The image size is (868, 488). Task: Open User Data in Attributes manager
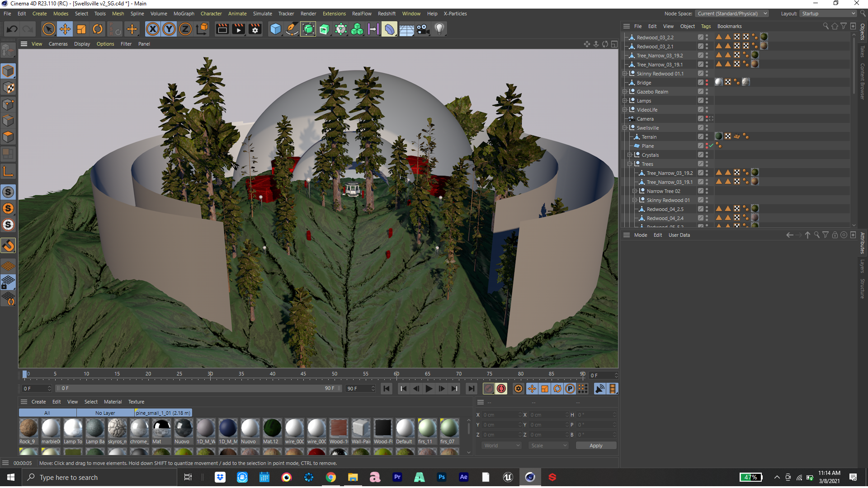pyautogui.click(x=679, y=235)
